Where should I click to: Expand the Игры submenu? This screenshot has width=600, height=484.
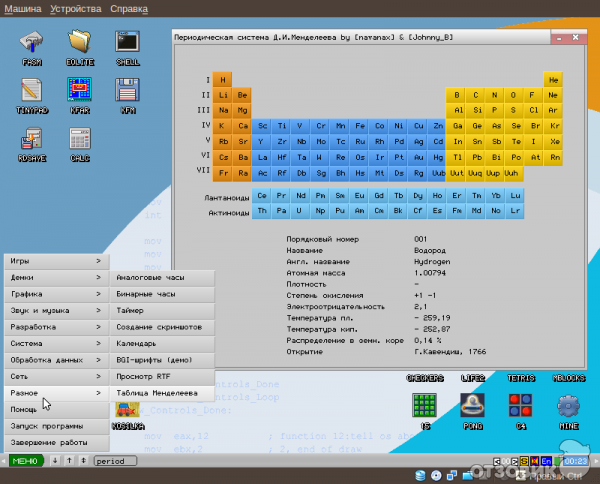55,261
